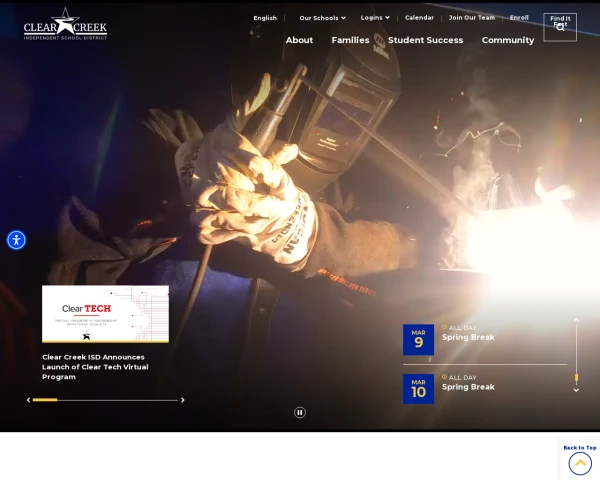Follow the Join Our Team link
Viewport: 600px width, 480px height.
click(471, 18)
